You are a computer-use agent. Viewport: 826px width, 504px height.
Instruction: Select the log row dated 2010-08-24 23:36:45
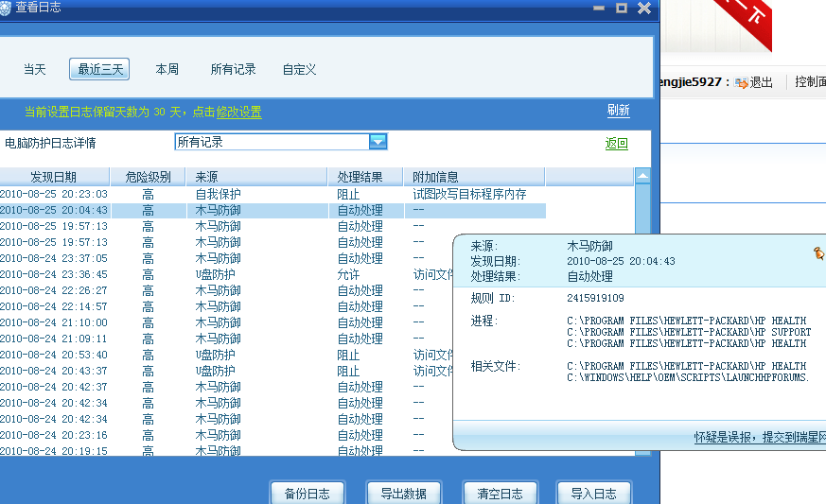click(226, 274)
